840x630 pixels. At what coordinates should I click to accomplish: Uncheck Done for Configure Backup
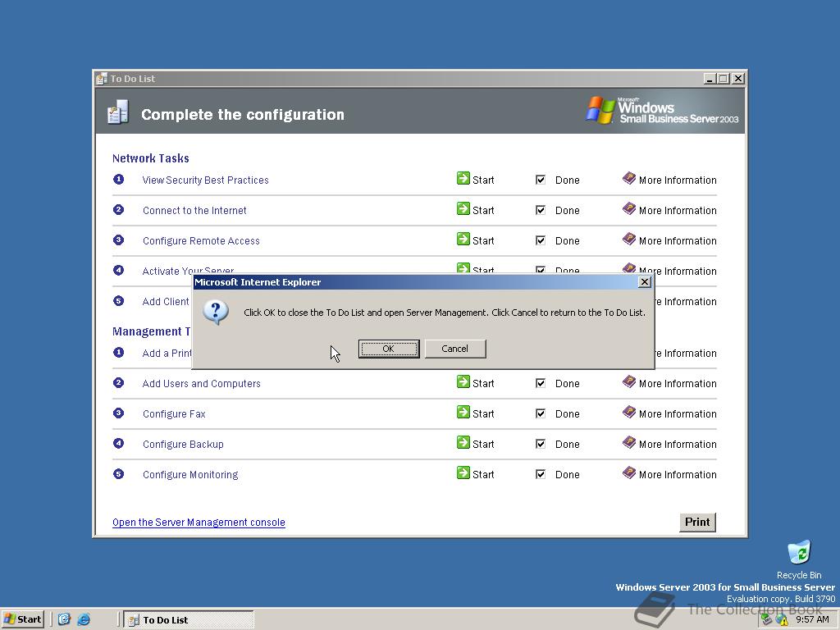pos(541,444)
